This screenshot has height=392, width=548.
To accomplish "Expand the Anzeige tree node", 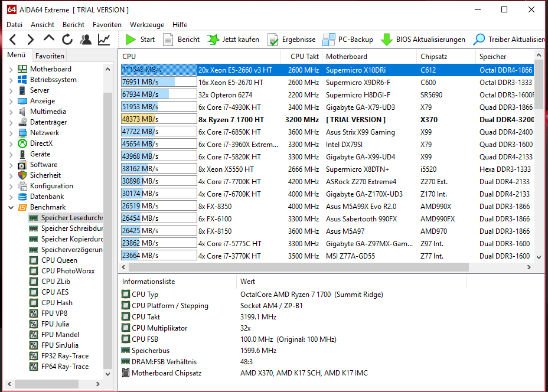I will click(x=11, y=102).
